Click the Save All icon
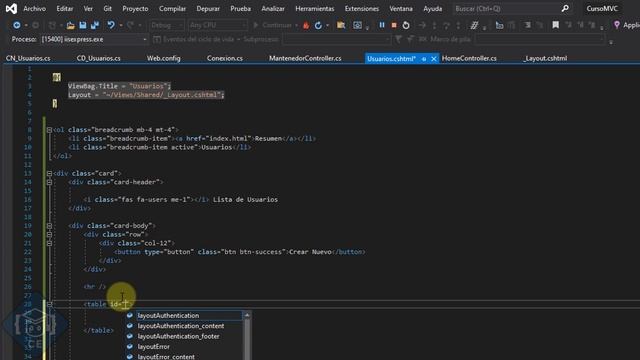The image size is (640, 360). pos(95,25)
